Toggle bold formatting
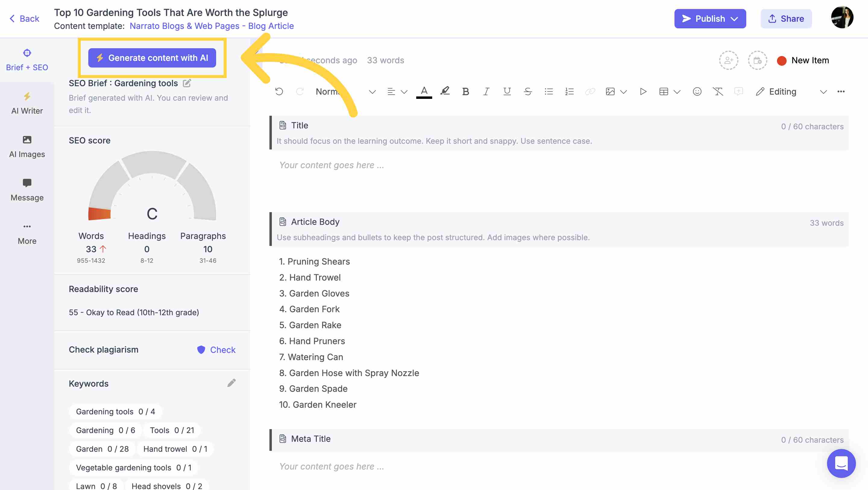This screenshot has width=868, height=490. pos(465,91)
